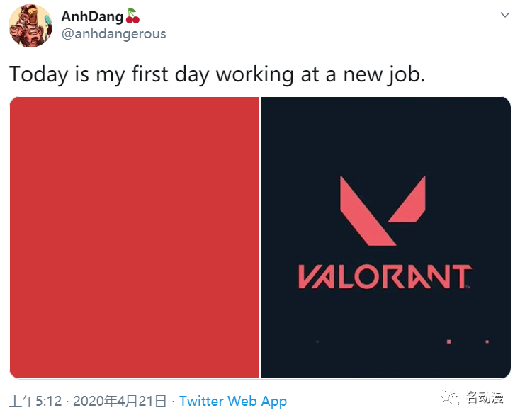This screenshot has width=520, height=420.
Task: Click the word 'Twitter' in source label
Action: coord(202,401)
